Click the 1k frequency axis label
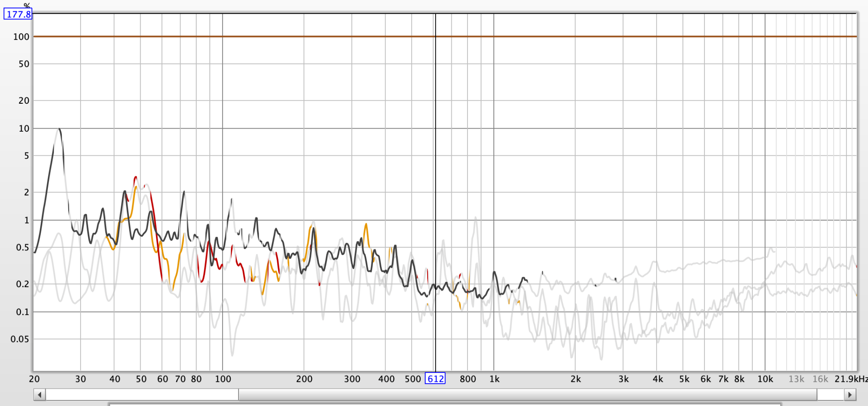Viewport: 868px width, 406px height. point(494,379)
